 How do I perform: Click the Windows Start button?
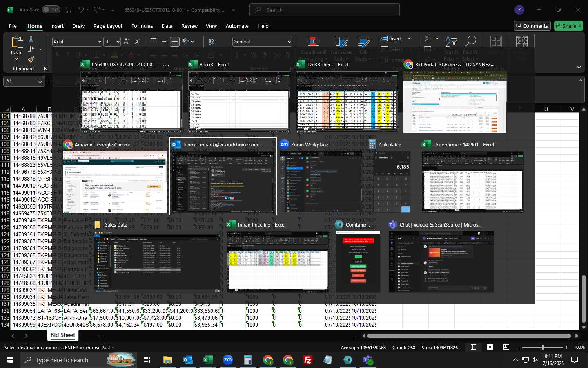[x=10, y=360]
